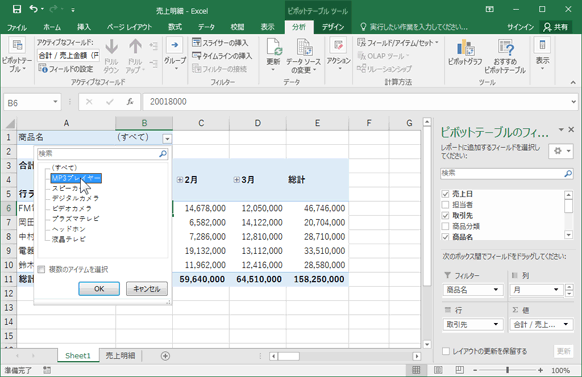This screenshot has height=377, width=582.
Task: Collapse the ribbon with the arrow
Action: pos(573,82)
